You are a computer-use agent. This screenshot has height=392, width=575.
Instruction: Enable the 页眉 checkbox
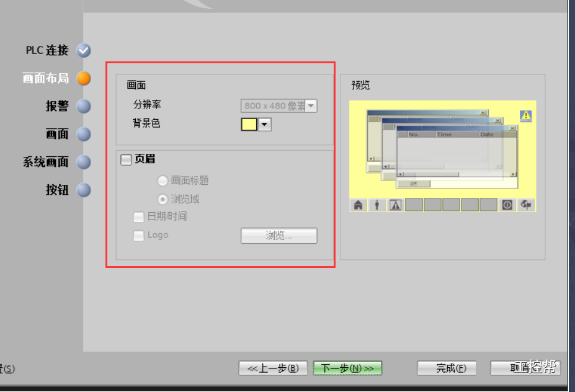pos(126,159)
